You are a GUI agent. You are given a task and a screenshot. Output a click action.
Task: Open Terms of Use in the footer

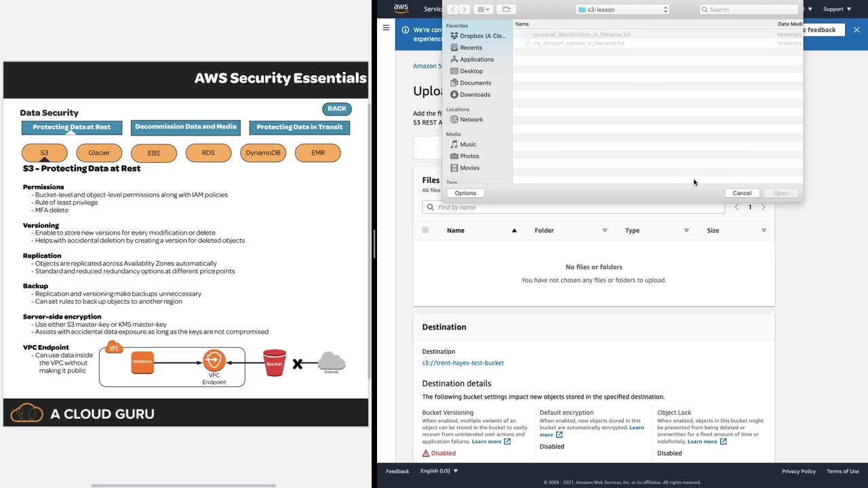(843, 471)
